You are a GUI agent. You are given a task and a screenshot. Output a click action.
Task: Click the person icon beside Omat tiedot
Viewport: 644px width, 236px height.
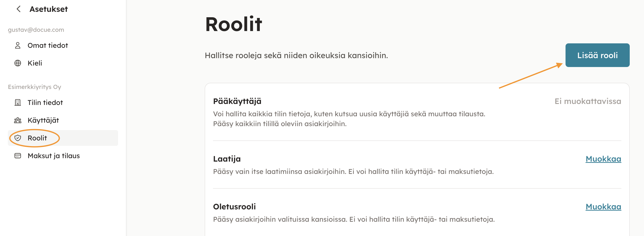pos(17,45)
